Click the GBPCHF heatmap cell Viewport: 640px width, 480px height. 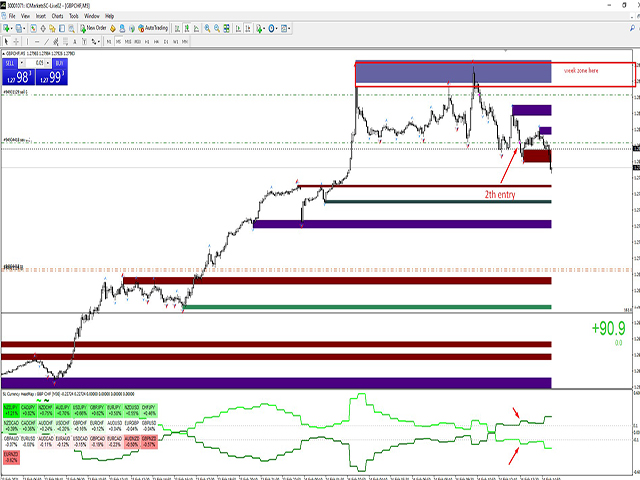(80, 426)
